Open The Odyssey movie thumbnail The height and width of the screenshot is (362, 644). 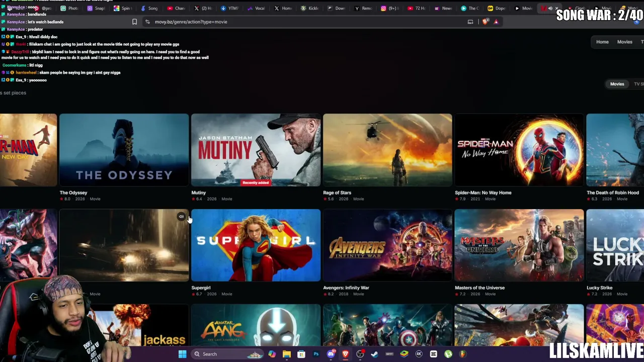click(124, 150)
